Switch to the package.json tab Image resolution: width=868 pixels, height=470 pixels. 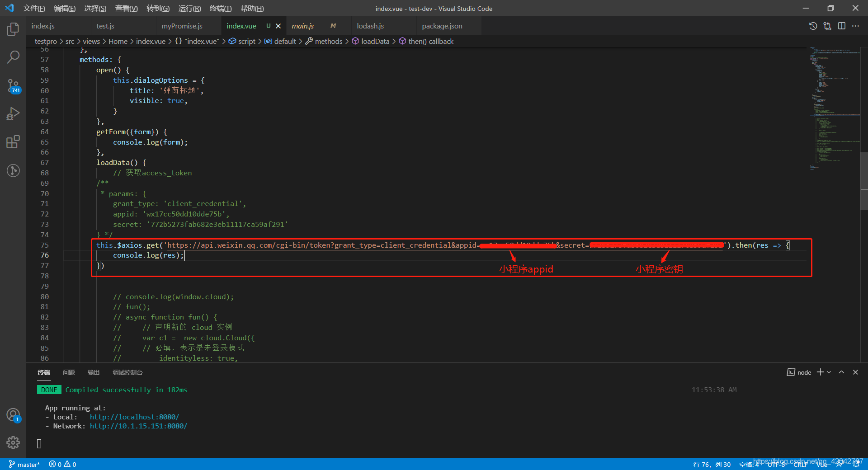pyautogui.click(x=449, y=26)
